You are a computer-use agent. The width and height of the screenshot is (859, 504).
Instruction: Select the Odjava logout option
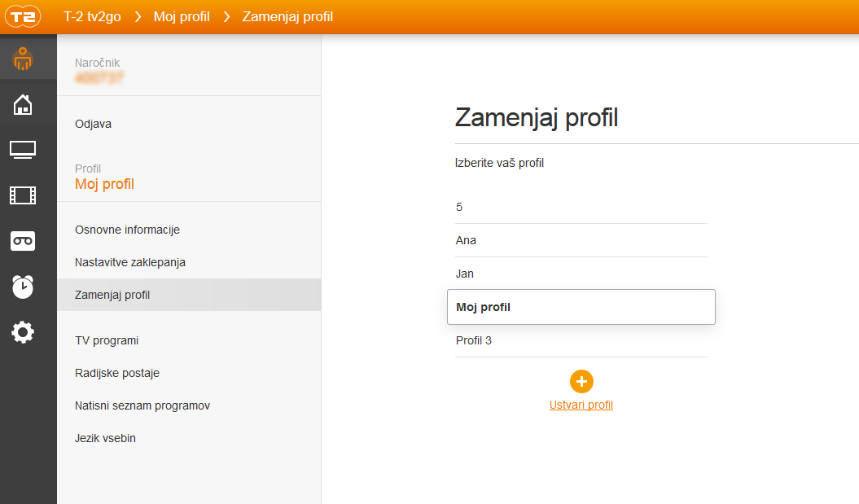click(93, 124)
